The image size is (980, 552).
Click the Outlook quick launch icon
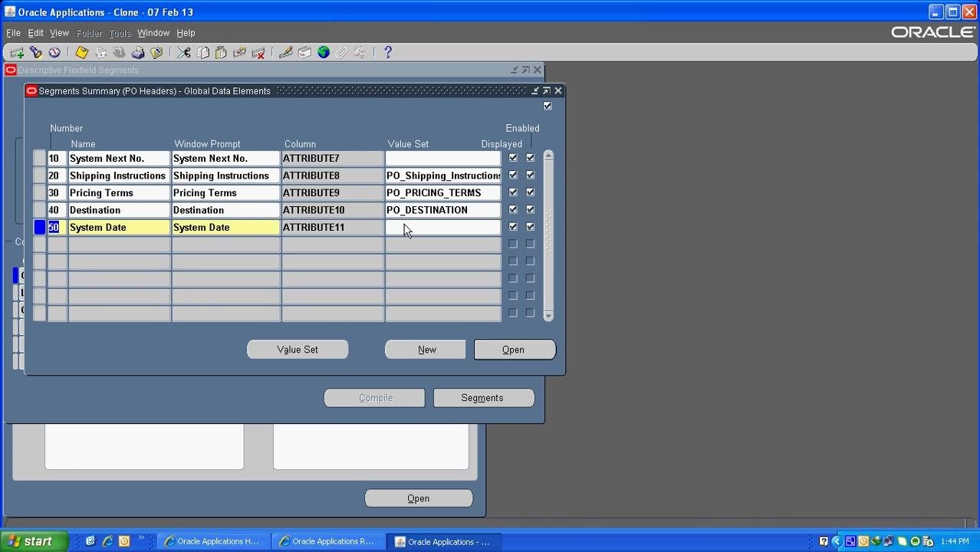click(x=124, y=541)
